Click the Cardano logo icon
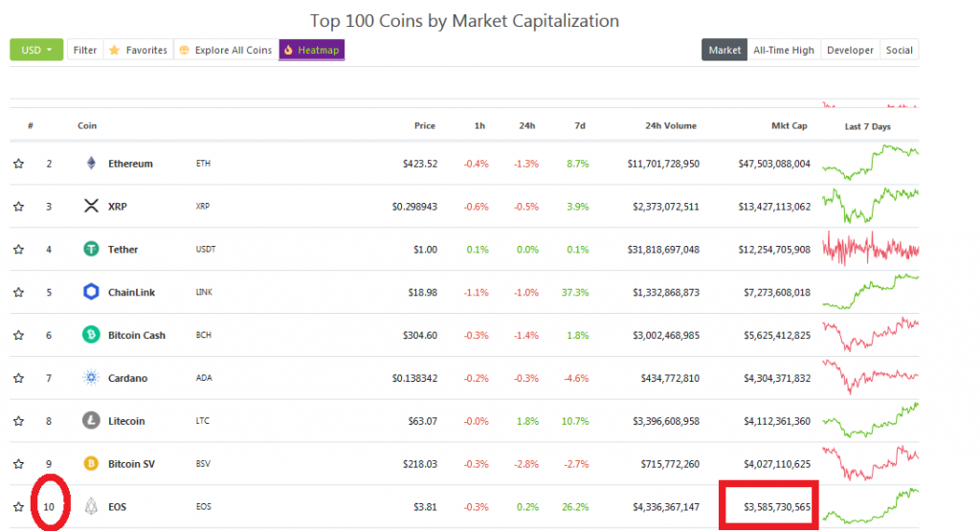The image size is (980, 531). coord(91,377)
